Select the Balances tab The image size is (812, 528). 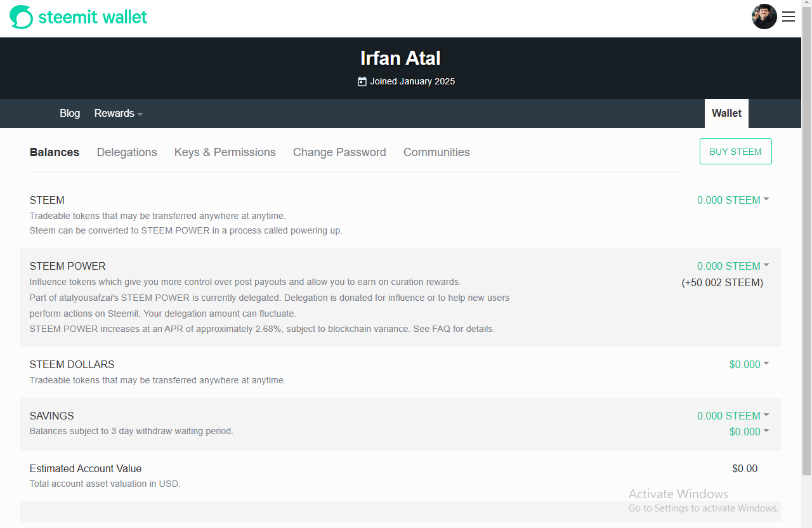54,152
